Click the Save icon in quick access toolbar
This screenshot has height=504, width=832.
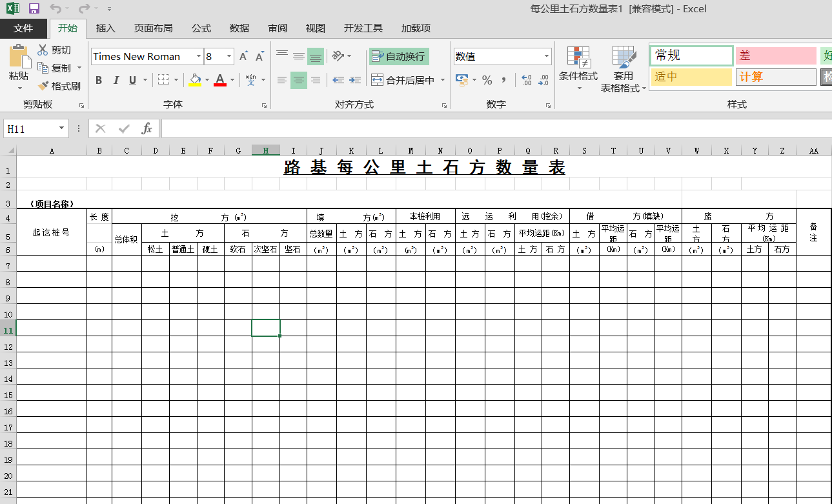[34, 9]
